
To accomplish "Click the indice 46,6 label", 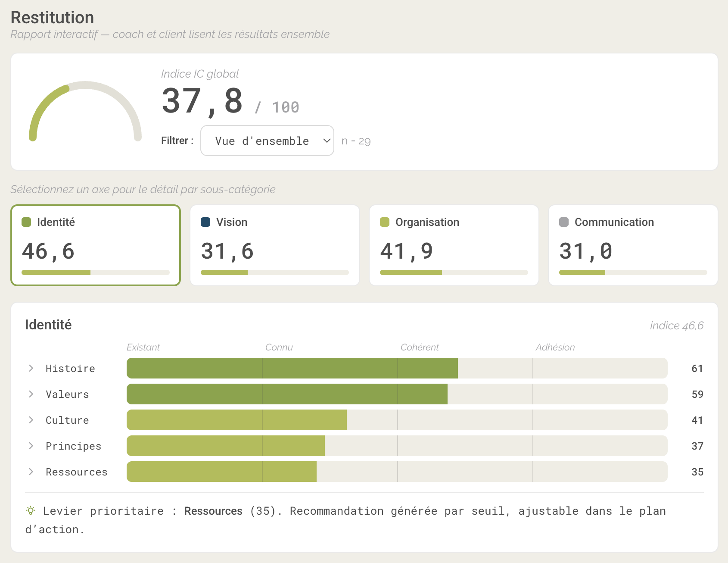I will point(676,325).
